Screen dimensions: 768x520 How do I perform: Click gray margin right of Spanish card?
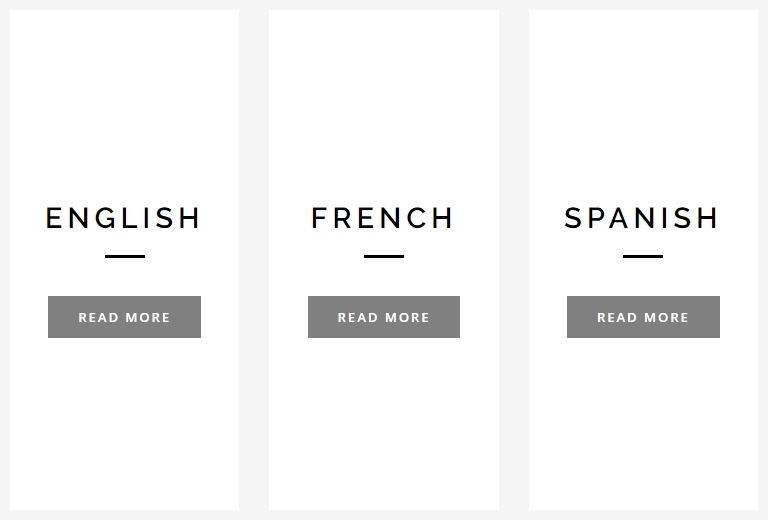pyautogui.click(x=763, y=260)
